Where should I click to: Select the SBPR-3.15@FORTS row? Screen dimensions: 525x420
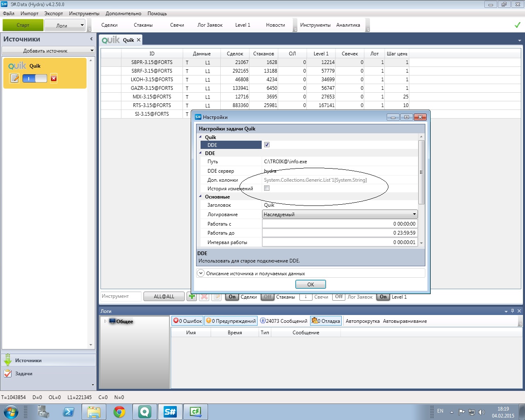(x=255, y=62)
